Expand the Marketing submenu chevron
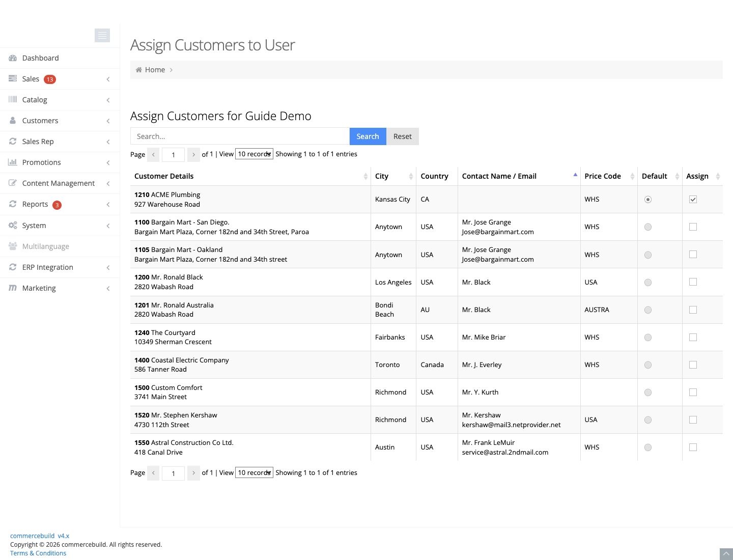This screenshot has width=733, height=560. click(x=108, y=288)
